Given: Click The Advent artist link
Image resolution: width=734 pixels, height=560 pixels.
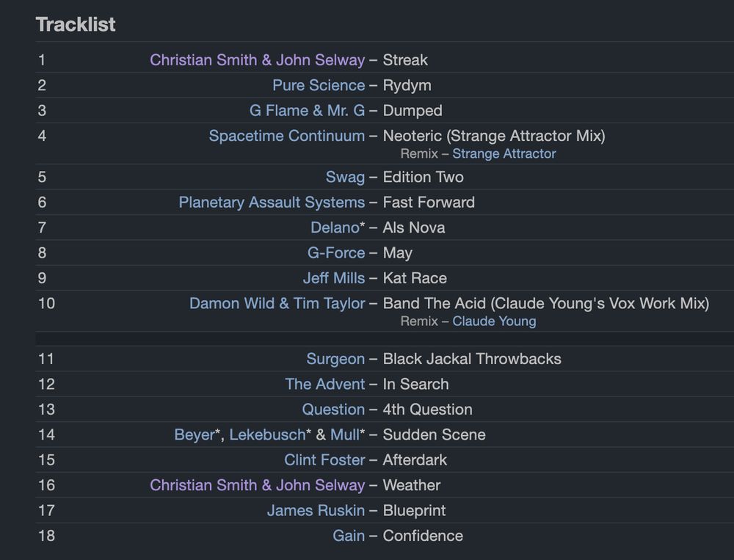Looking at the screenshot, I should 324,384.
